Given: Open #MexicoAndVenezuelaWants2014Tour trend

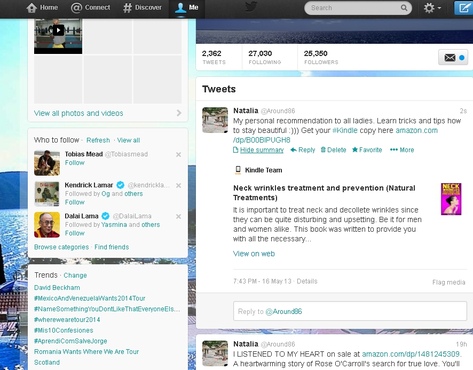Looking at the screenshot, I should coord(90,298).
